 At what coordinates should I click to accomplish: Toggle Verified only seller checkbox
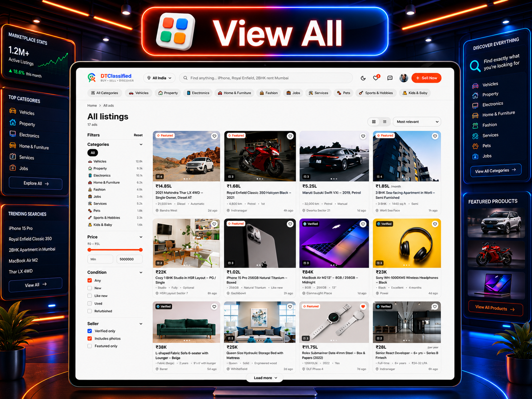[x=90, y=331]
